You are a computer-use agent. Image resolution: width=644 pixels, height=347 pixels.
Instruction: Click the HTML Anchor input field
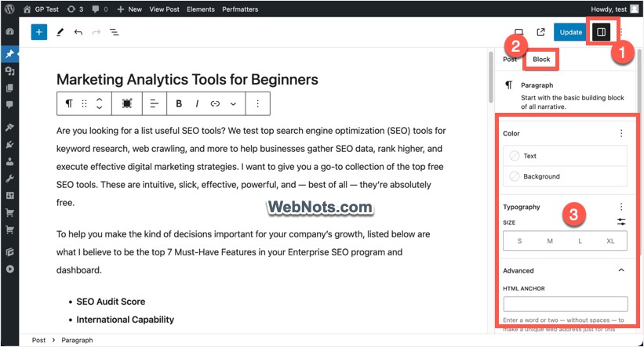point(565,304)
